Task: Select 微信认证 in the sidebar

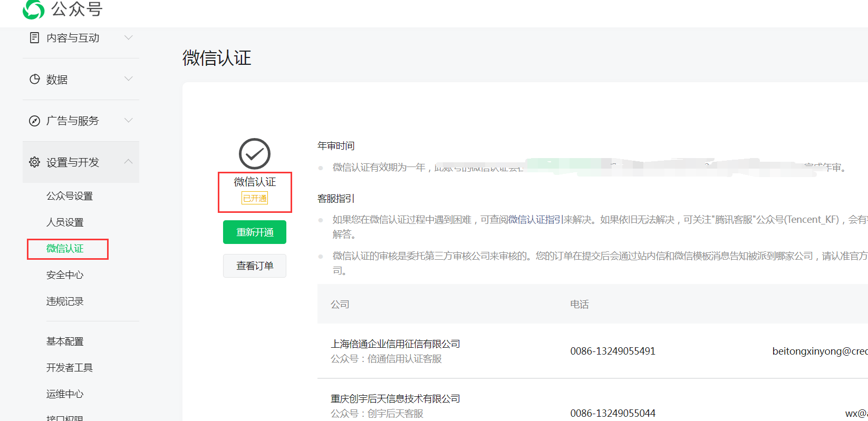Action: [x=65, y=249]
